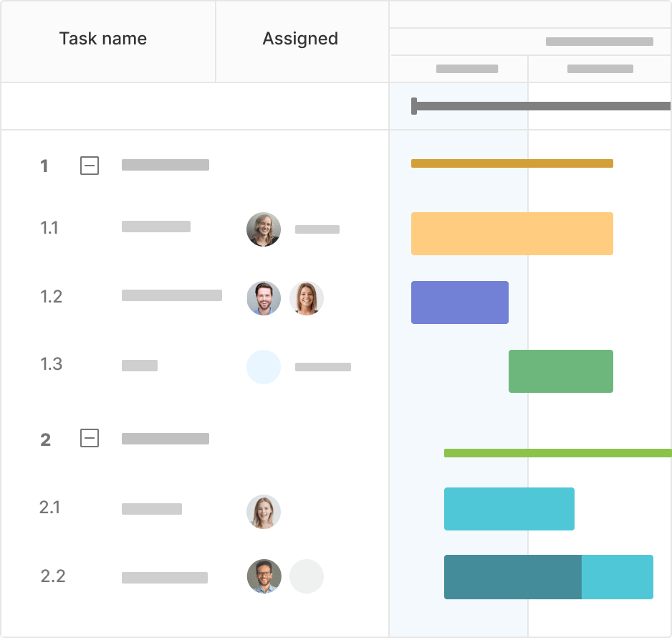Click the avatar assigned to task 1.1
Viewport: 672px width, 638px height.
point(264,229)
